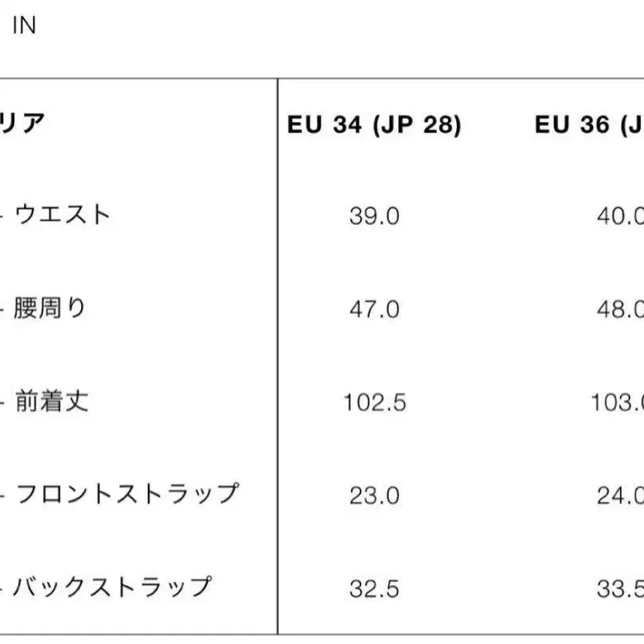Click the partially visible EU 36 column header
Screen dimensions: 644x644
coord(589,125)
